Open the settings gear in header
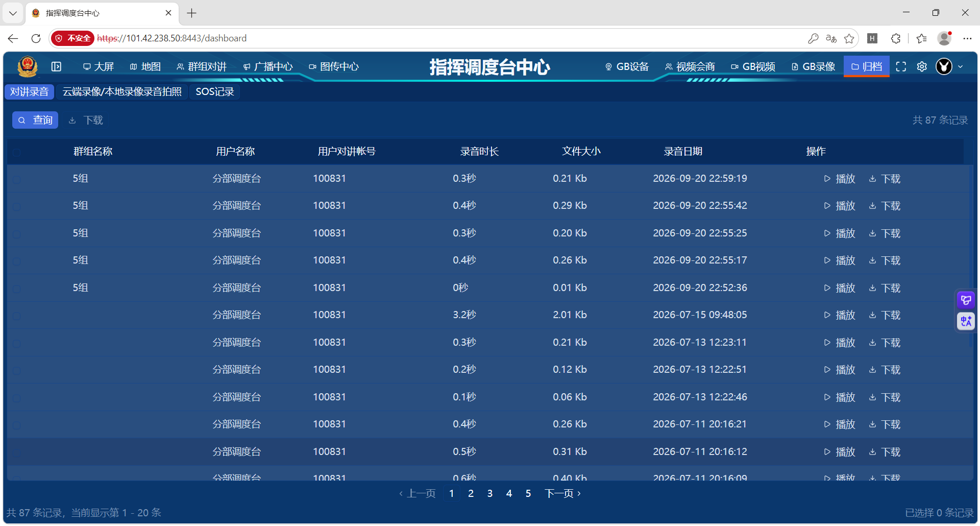This screenshot has height=526, width=980. tap(922, 66)
